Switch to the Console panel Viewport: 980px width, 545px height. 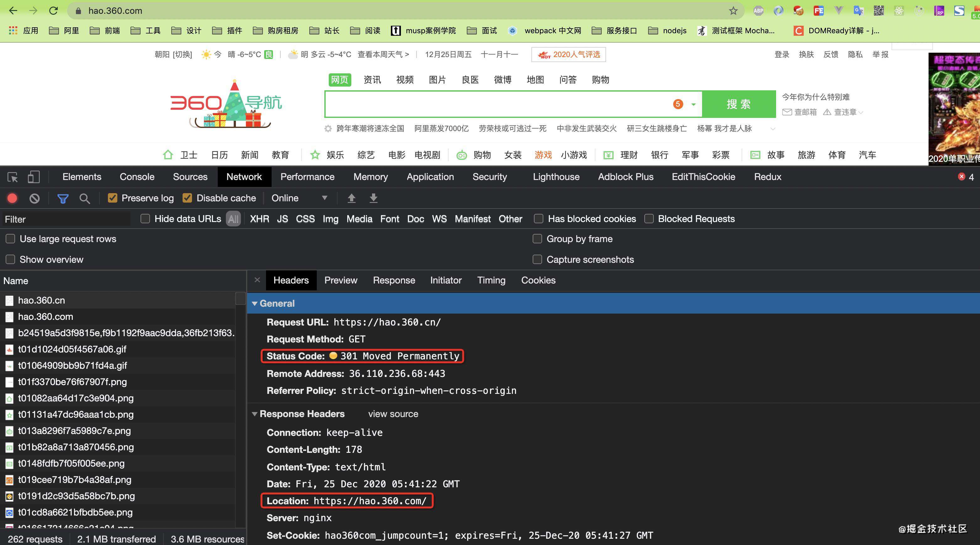coord(137,177)
